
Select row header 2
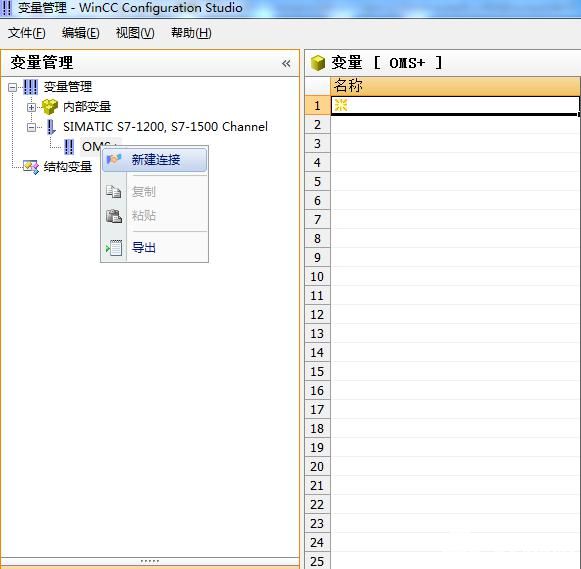tap(317, 124)
